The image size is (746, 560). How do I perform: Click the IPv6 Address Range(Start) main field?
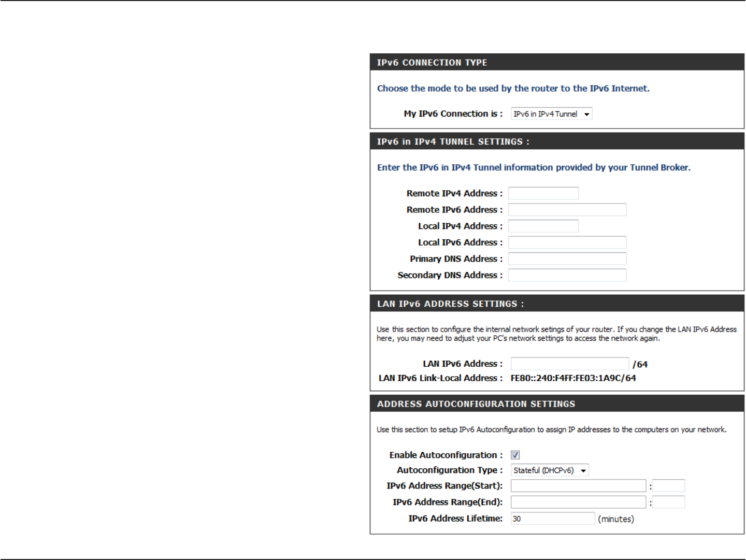pyautogui.click(x=579, y=486)
